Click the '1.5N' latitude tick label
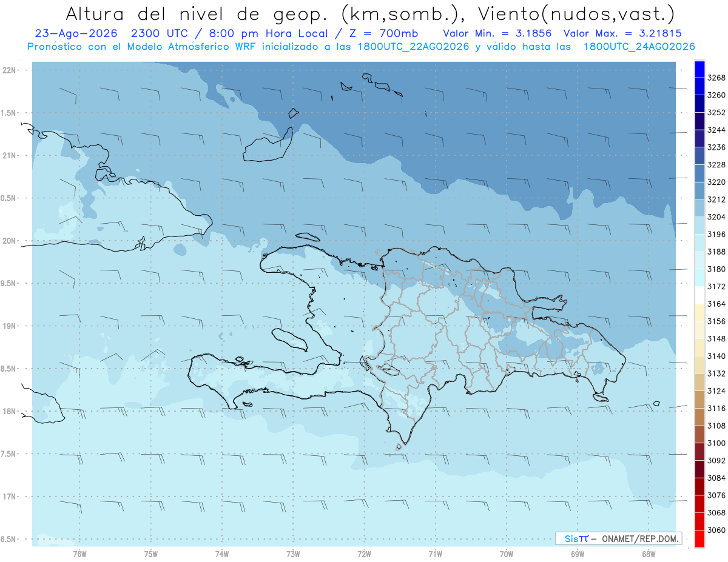The height and width of the screenshot is (562, 728). (x=8, y=113)
